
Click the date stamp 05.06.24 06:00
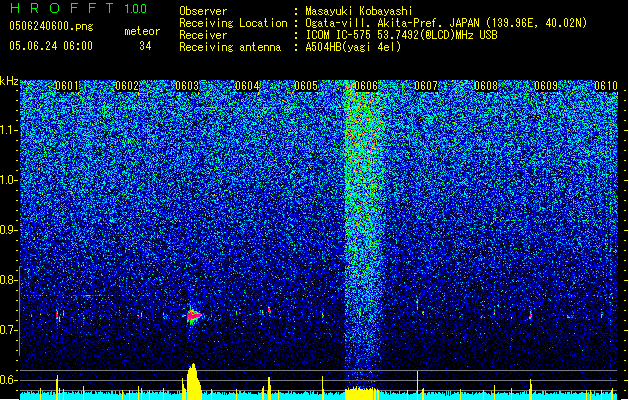[x=51, y=46]
